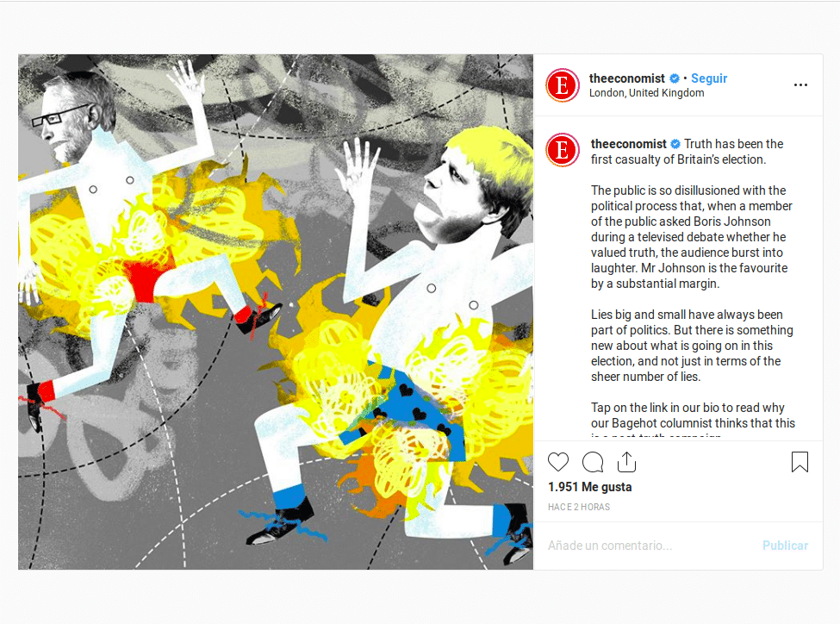Open comments with the speech bubble icon
The height and width of the screenshot is (624, 840).
(593, 462)
